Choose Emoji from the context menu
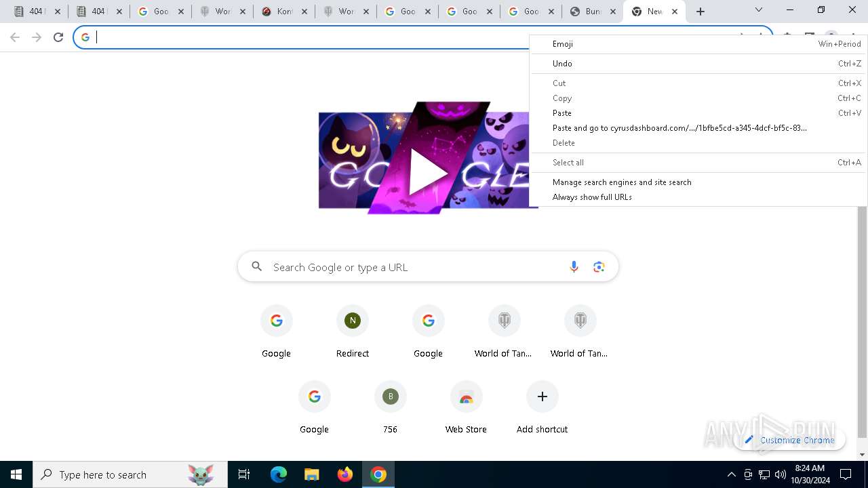Screen dimensions: 868x488 point(698,44)
